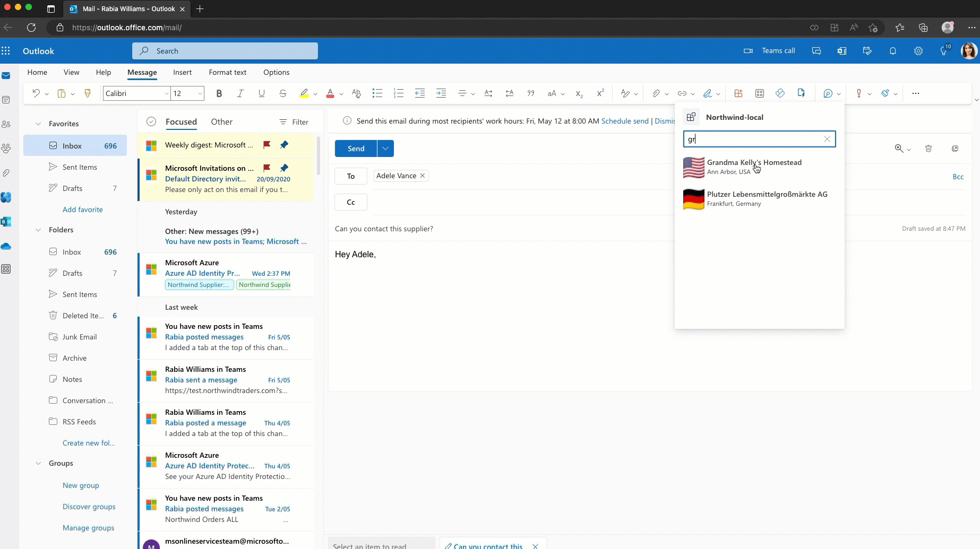Decrease paragraph indent
This screenshot has height=549, width=980.
pyautogui.click(x=419, y=93)
